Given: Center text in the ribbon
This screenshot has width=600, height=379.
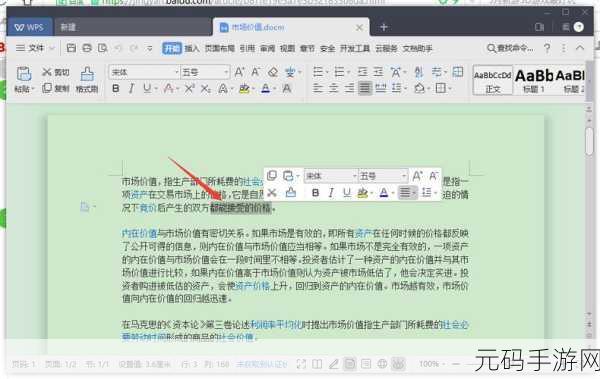Looking at the screenshot, I should click(x=334, y=88).
